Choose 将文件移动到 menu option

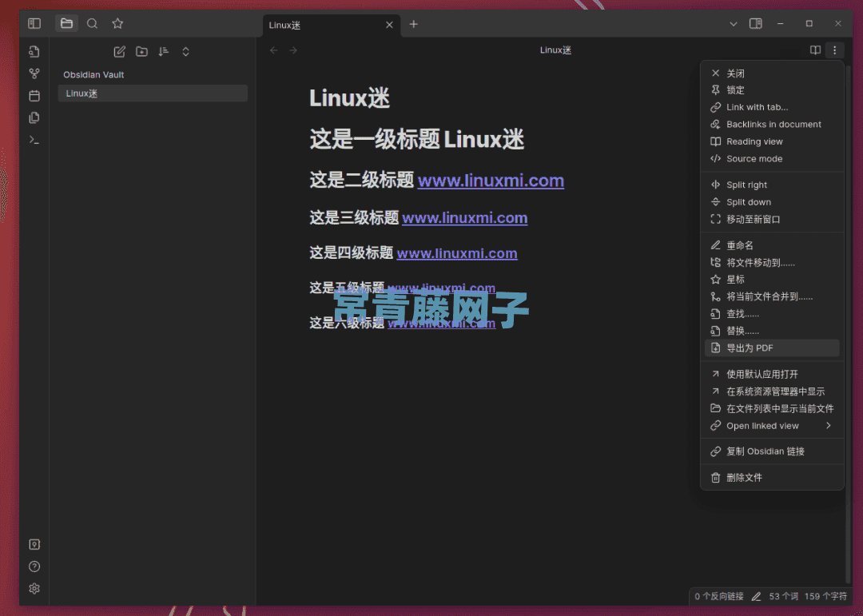click(x=772, y=263)
